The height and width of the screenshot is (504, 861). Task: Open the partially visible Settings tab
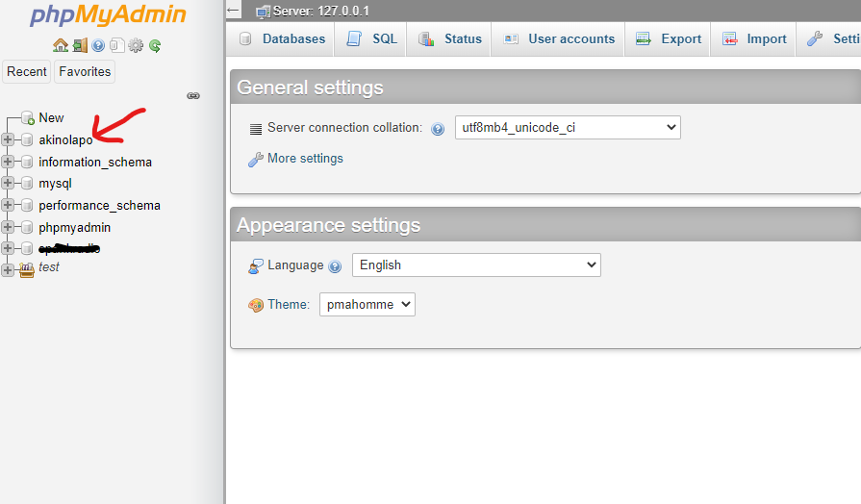tap(830, 39)
